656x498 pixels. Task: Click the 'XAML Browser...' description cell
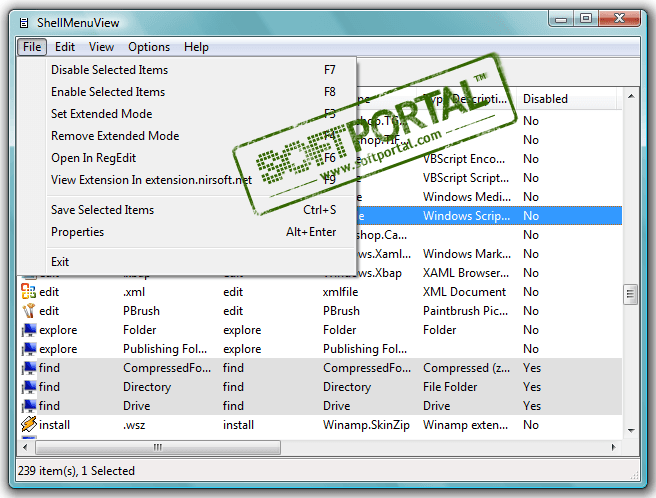(x=466, y=273)
